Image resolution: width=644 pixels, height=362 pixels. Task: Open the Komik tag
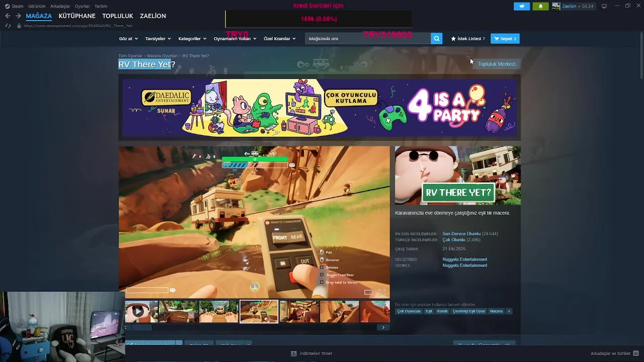point(442,311)
